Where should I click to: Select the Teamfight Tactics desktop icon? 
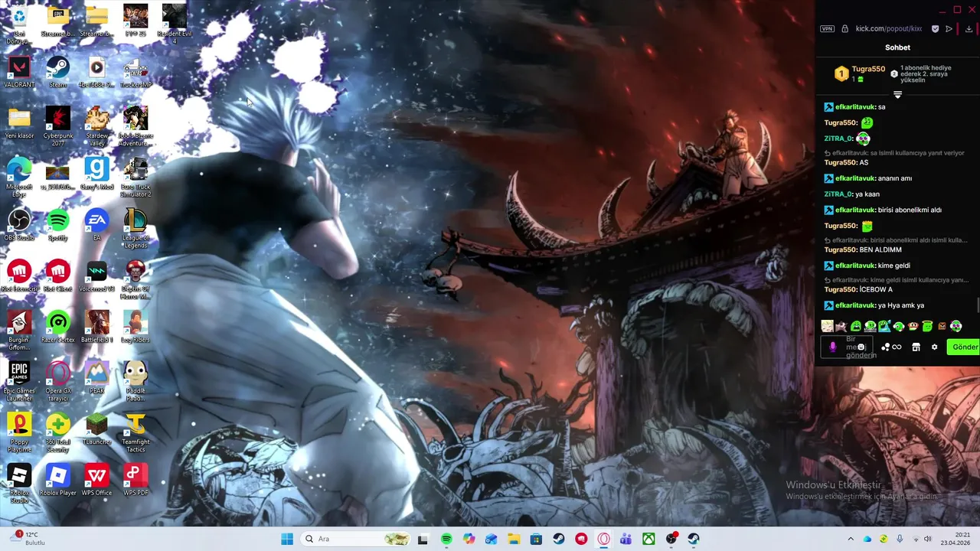[136, 432]
